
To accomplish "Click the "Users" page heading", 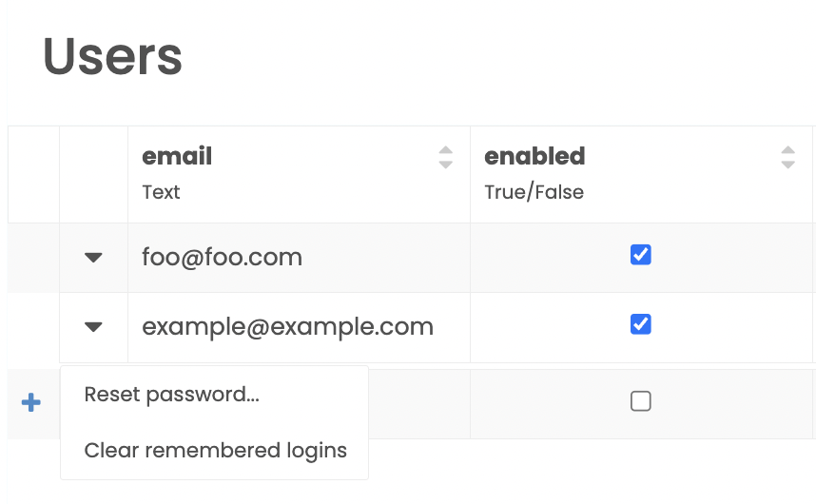I will tap(112, 56).
